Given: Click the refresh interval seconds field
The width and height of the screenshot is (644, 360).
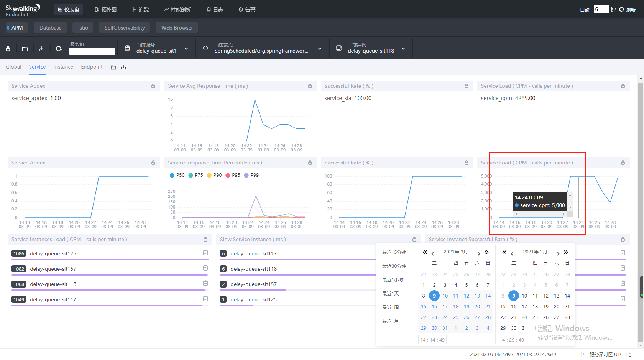Looking at the screenshot, I should pos(601,9).
